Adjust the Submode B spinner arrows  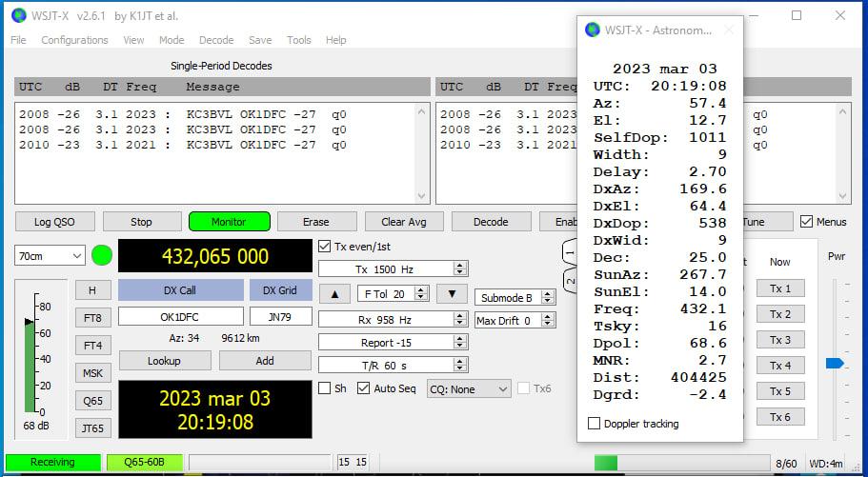(x=548, y=298)
